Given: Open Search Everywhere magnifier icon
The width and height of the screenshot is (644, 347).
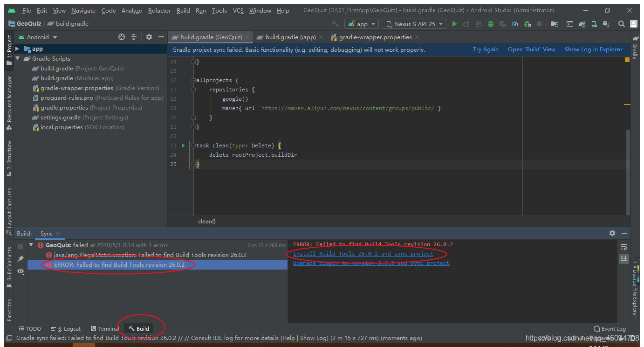Looking at the screenshot, I should tap(622, 23).
